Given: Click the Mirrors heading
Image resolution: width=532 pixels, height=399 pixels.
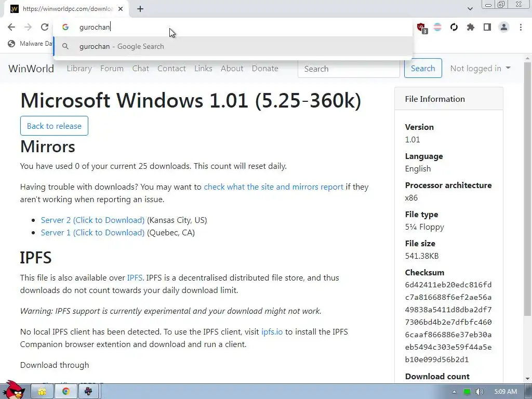Looking at the screenshot, I should pos(47,147).
